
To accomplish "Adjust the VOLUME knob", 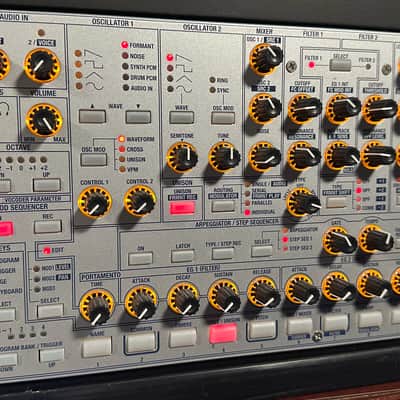I will click(44, 120).
